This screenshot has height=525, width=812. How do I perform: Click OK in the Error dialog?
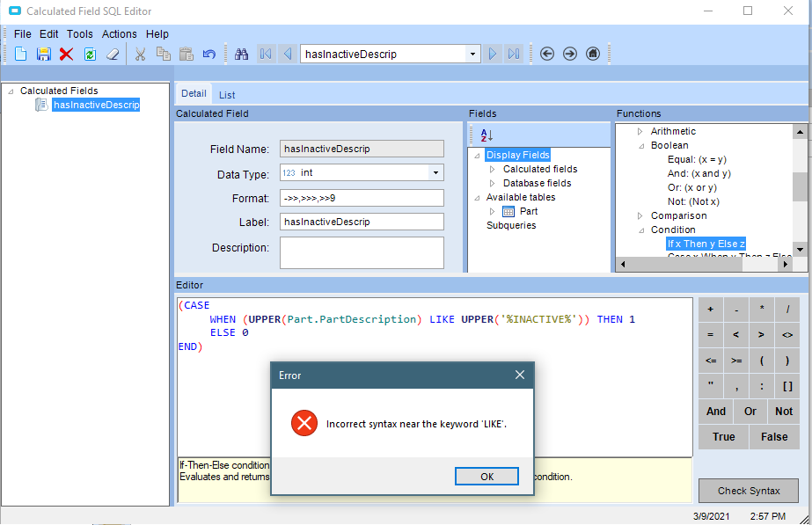point(486,477)
